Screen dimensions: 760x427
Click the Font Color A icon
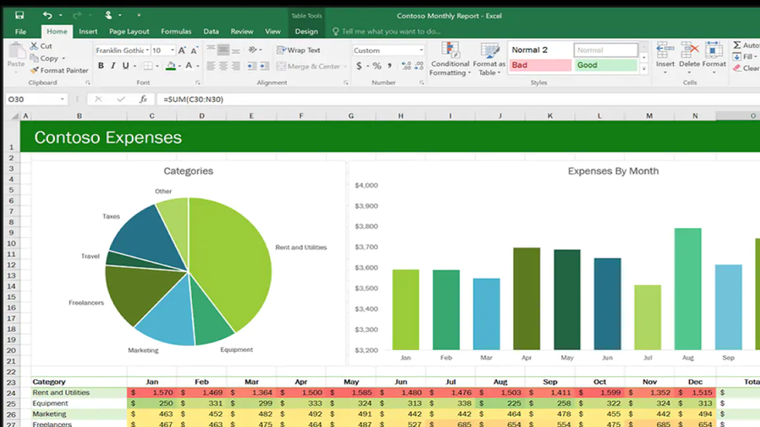[189, 66]
